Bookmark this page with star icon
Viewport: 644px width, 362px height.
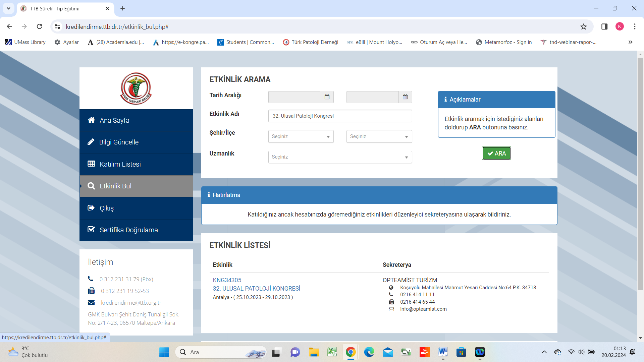point(584,26)
